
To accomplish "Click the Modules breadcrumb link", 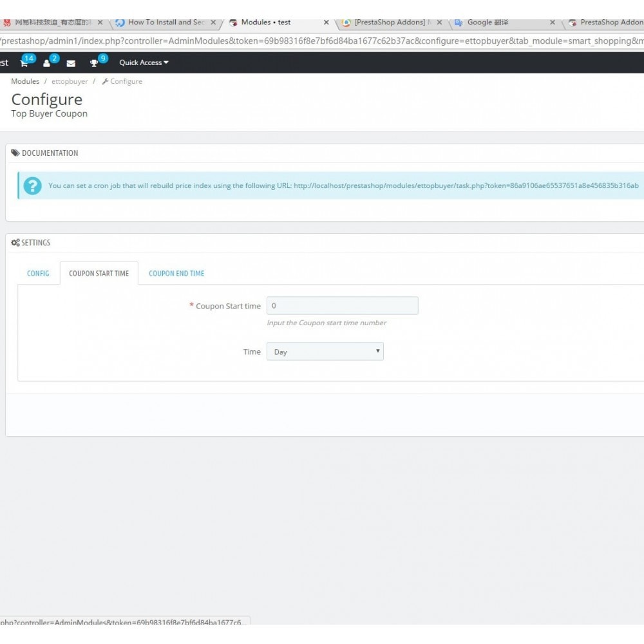I will pyautogui.click(x=25, y=81).
